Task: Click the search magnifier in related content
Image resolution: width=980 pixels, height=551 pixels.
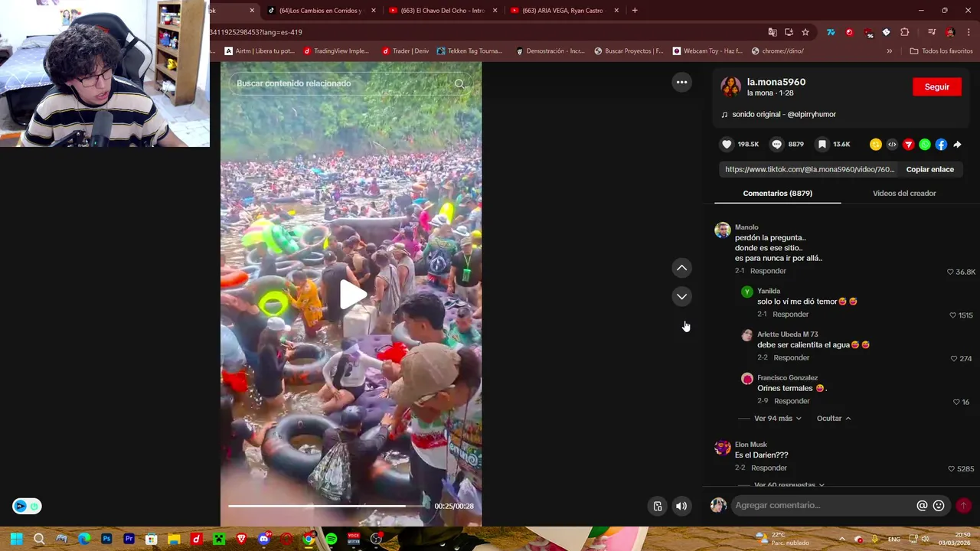Action: [459, 83]
